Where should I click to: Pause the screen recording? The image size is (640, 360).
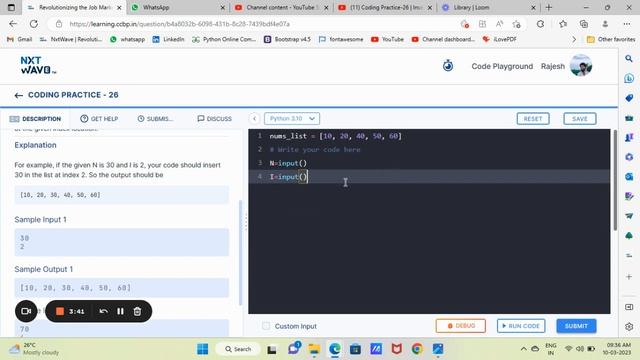point(120,311)
